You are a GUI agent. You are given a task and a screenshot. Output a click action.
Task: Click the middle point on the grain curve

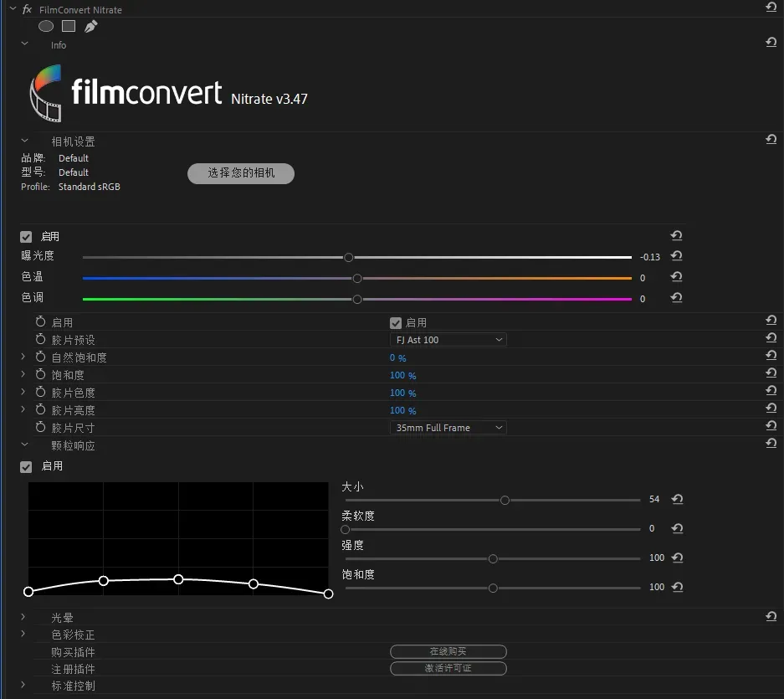(x=178, y=579)
